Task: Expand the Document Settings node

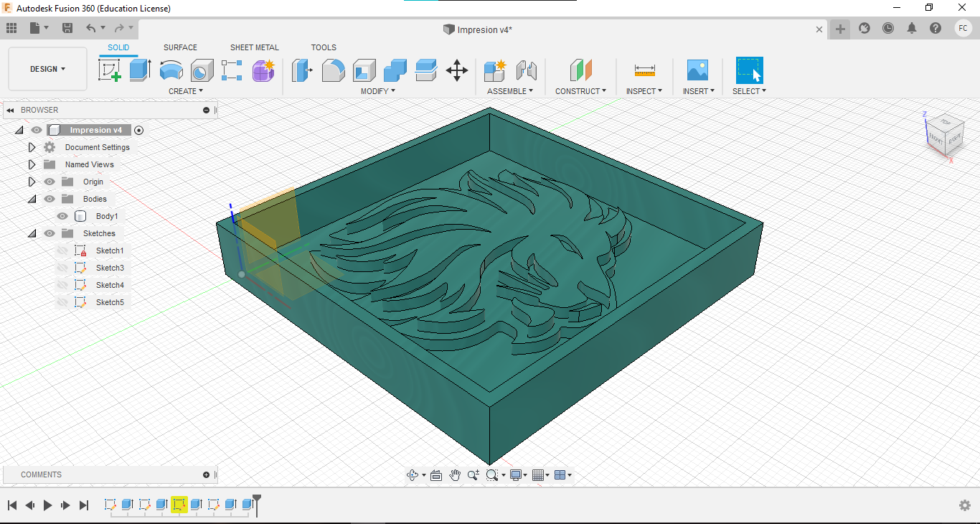Action: 32,147
